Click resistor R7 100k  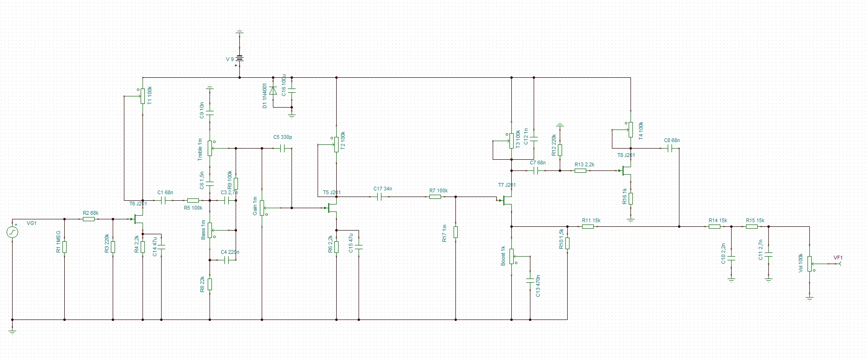(x=435, y=197)
